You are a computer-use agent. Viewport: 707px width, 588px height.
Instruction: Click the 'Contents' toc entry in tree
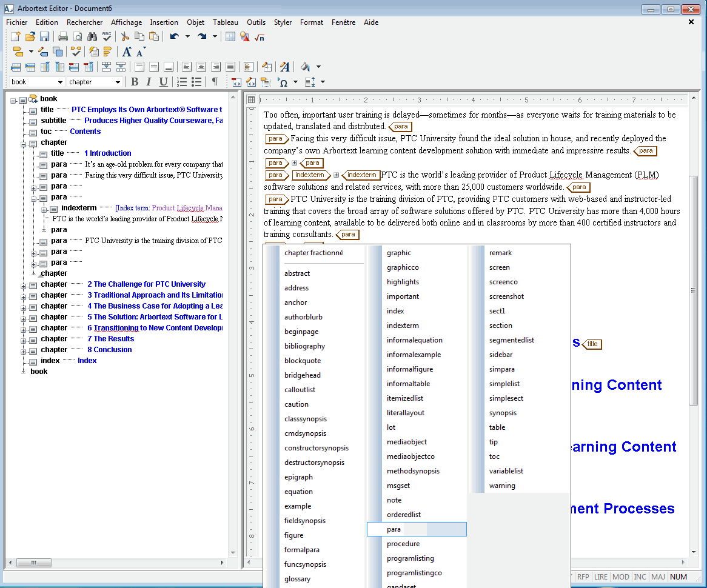85,131
